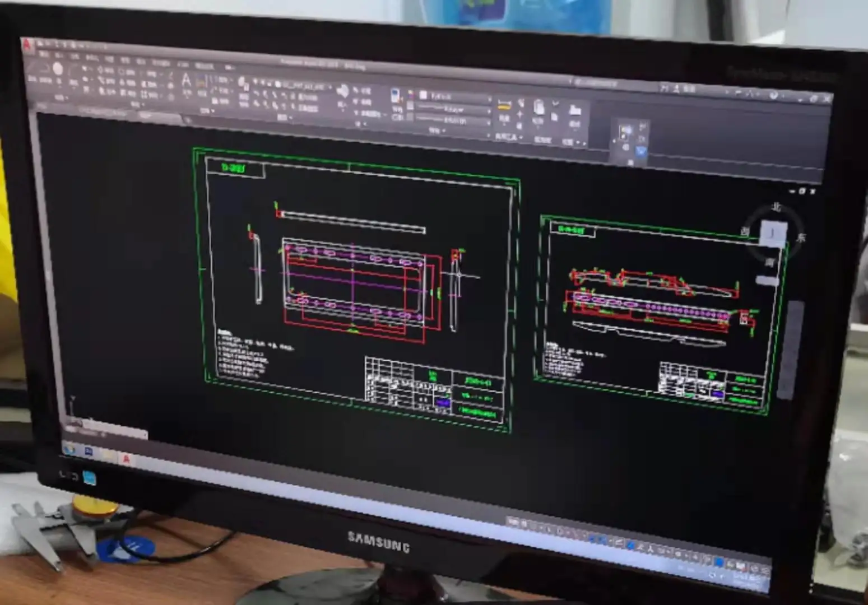
Task: Click the ViewCube north (北) direction label
Action: pos(776,207)
